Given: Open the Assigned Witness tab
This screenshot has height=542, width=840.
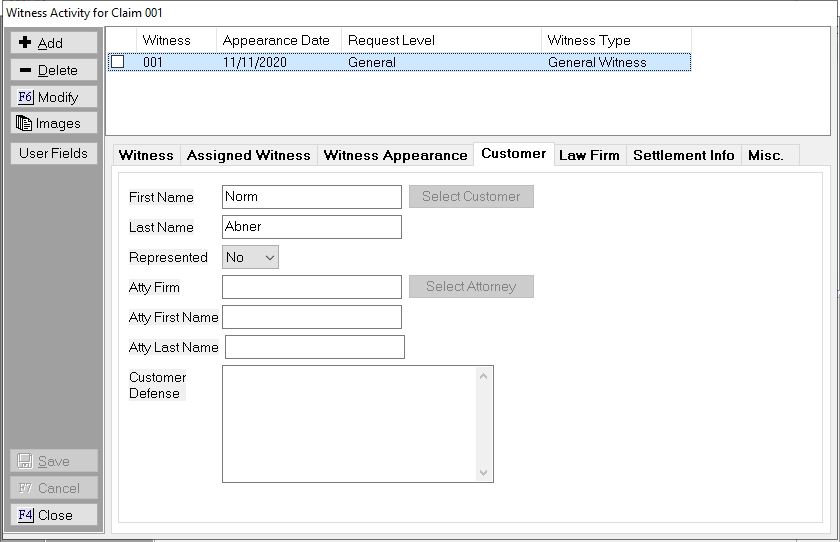Looking at the screenshot, I should point(248,155).
